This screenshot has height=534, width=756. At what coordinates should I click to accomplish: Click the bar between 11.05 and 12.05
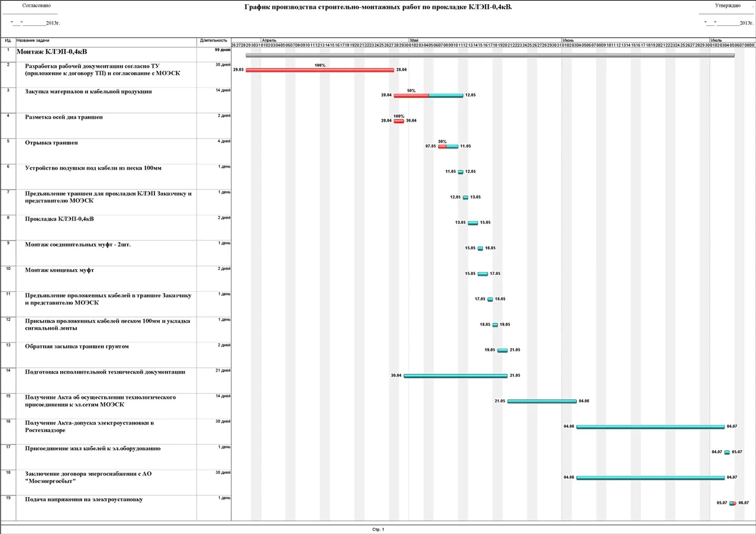(x=460, y=172)
